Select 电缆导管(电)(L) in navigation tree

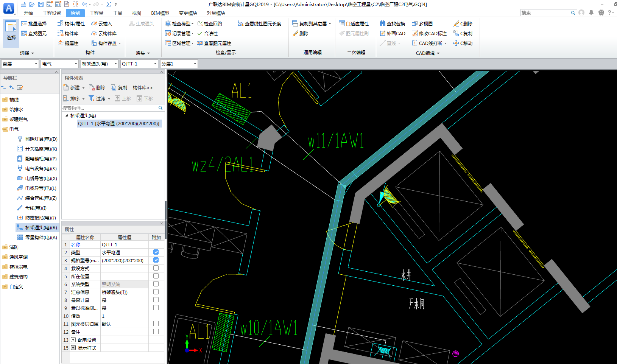tap(37, 188)
